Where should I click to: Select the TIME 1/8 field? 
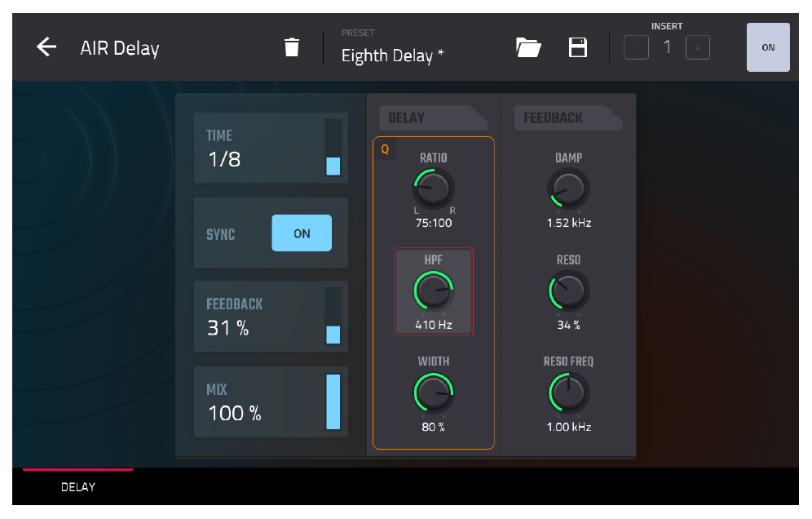(x=271, y=149)
